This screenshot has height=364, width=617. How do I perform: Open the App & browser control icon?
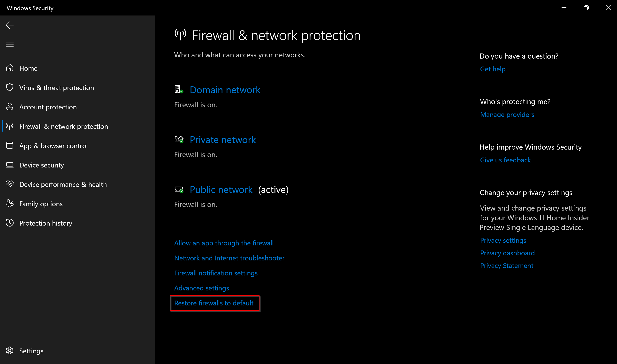(10, 145)
